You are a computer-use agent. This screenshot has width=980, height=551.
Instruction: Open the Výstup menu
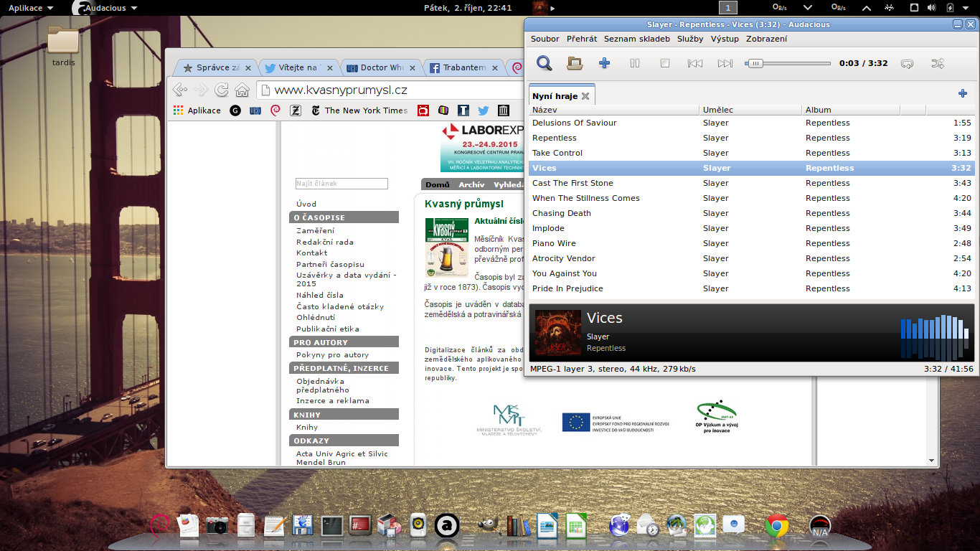725,39
